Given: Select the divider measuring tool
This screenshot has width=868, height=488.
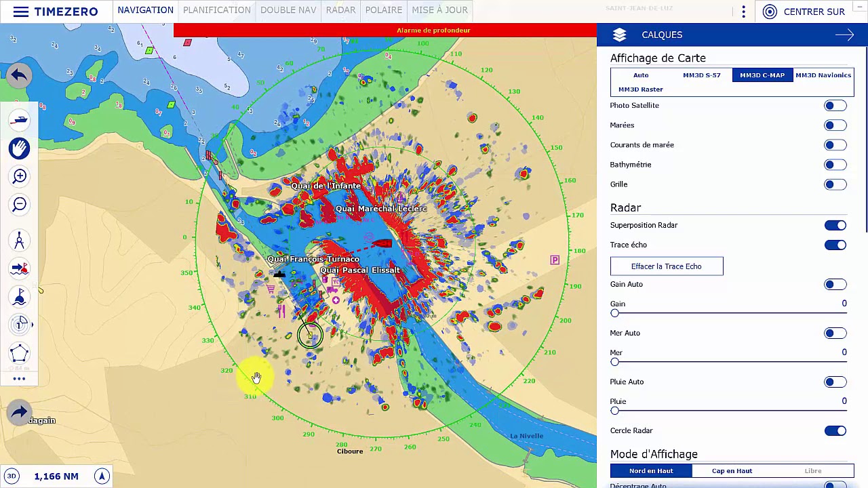Looking at the screenshot, I should (19, 240).
